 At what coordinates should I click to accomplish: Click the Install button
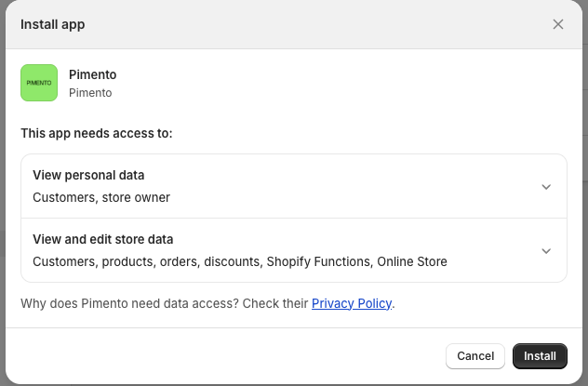(540, 356)
